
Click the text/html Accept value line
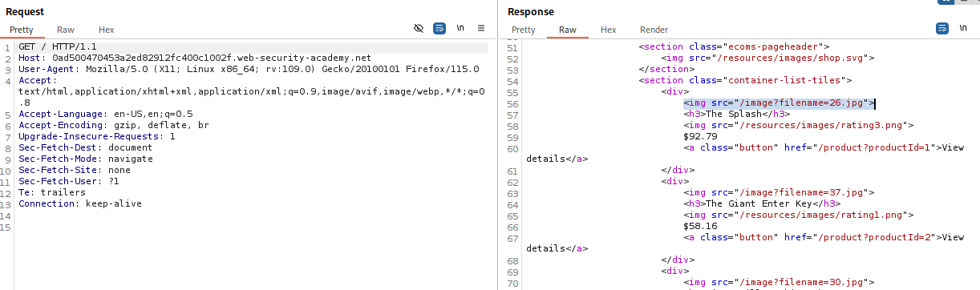(251, 92)
